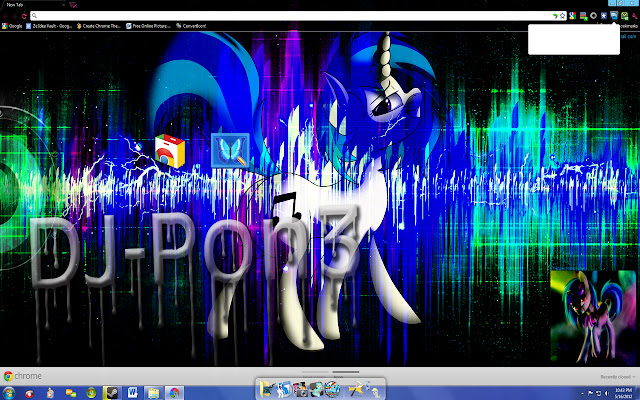Open the Chrome Web Store app icon

coord(170,151)
